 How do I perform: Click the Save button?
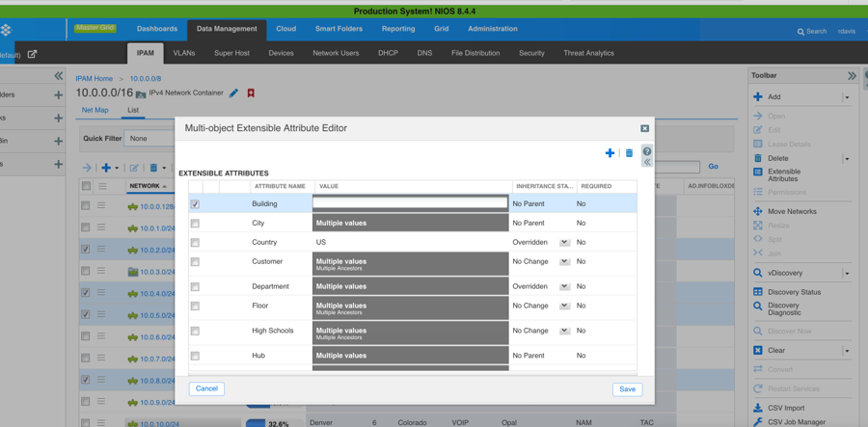coord(627,389)
